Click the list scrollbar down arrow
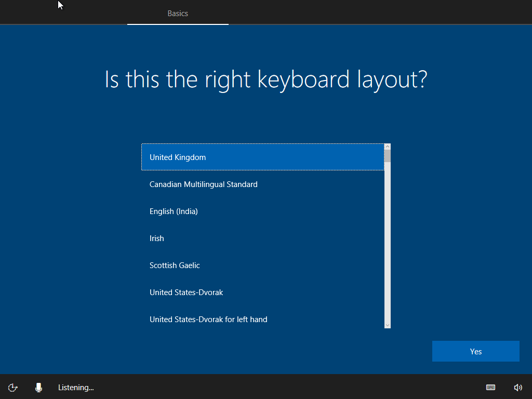Image resolution: width=532 pixels, height=399 pixels. coord(388,325)
